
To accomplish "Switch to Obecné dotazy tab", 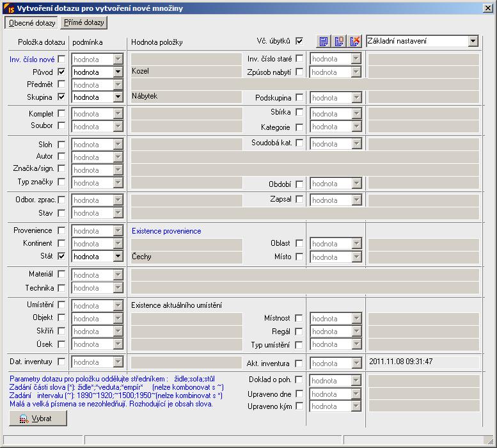I will pyautogui.click(x=31, y=23).
